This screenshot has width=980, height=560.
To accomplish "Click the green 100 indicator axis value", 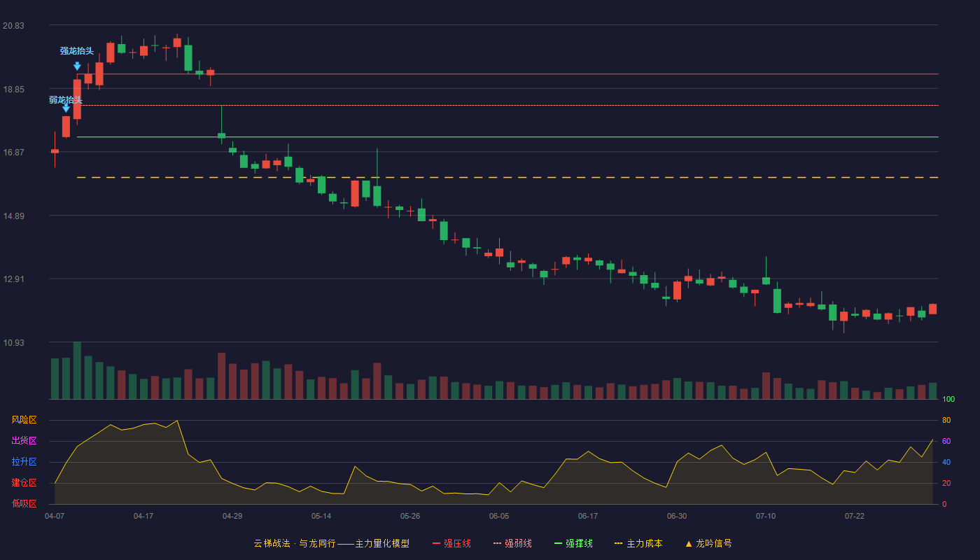I will point(948,400).
